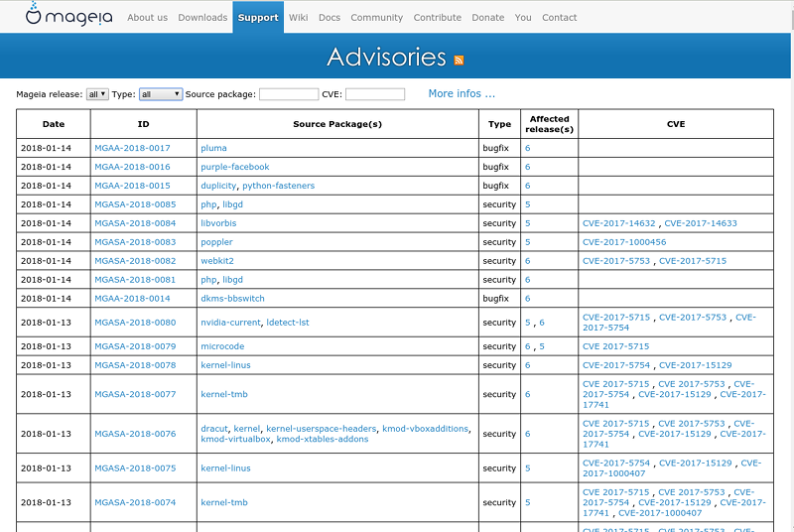Open the Downloads menu item
The height and width of the screenshot is (532, 794).
point(202,17)
